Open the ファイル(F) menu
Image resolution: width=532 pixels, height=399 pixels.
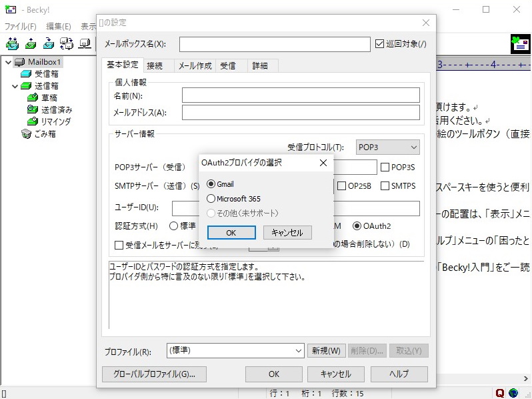pyautogui.click(x=21, y=26)
